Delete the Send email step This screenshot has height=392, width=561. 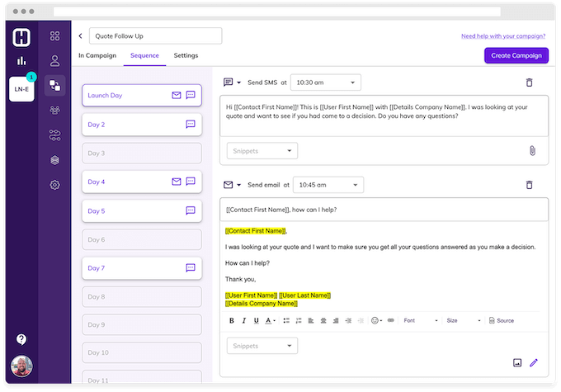[x=529, y=186]
